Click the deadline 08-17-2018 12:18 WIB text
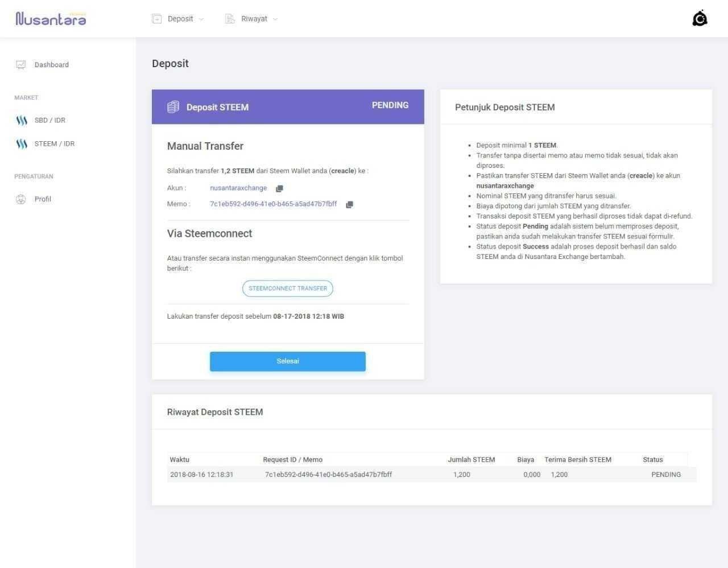The height and width of the screenshot is (568, 728). 308,316
